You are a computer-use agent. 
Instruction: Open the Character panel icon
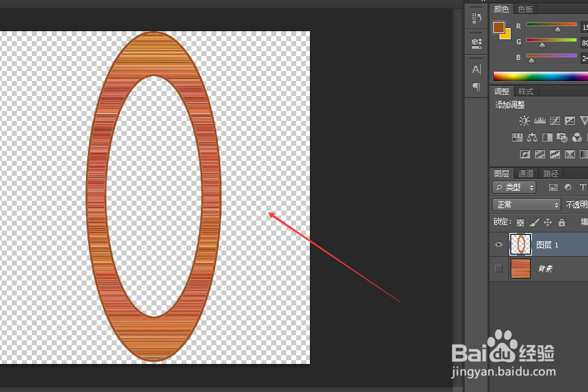pyautogui.click(x=476, y=69)
